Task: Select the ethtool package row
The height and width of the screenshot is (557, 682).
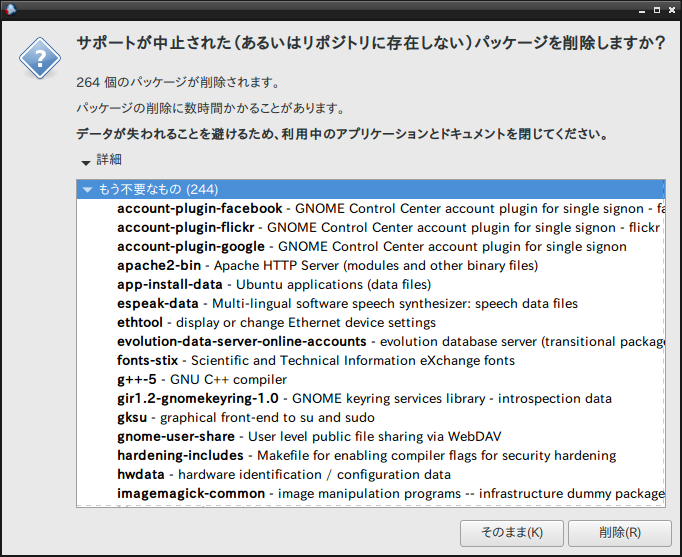Action: [x=371, y=323]
